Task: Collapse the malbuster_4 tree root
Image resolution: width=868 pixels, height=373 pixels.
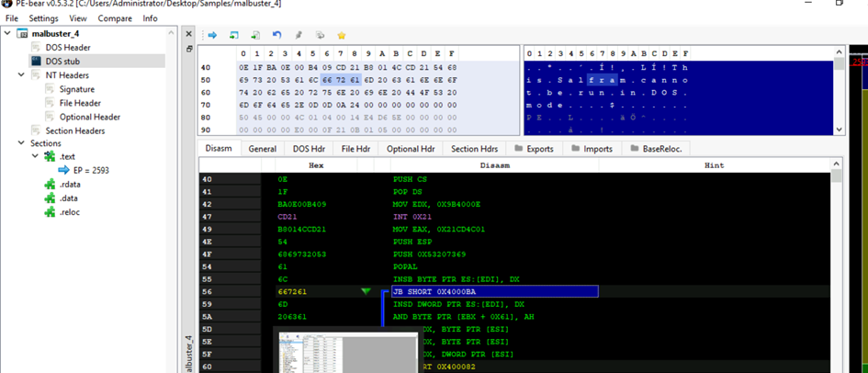Action: (x=7, y=33)
